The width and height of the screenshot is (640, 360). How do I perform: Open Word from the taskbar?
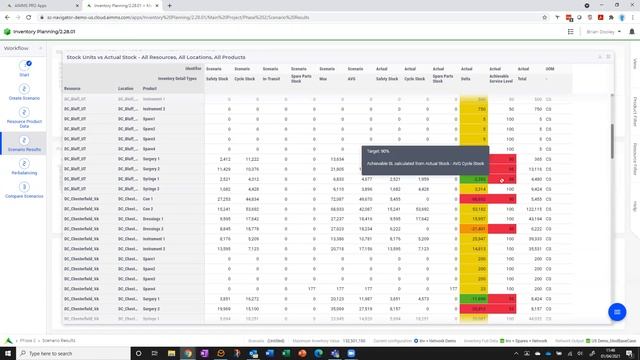(269, 353)
